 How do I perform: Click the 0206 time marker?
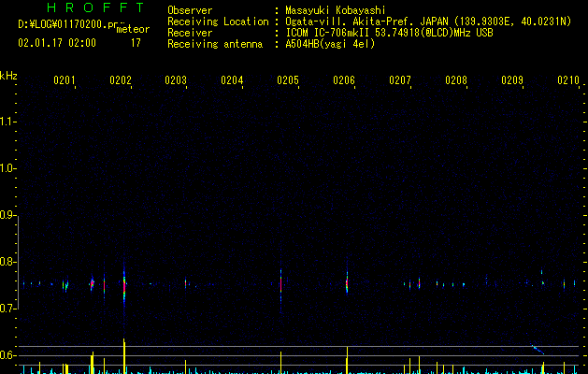pos(344,79)
